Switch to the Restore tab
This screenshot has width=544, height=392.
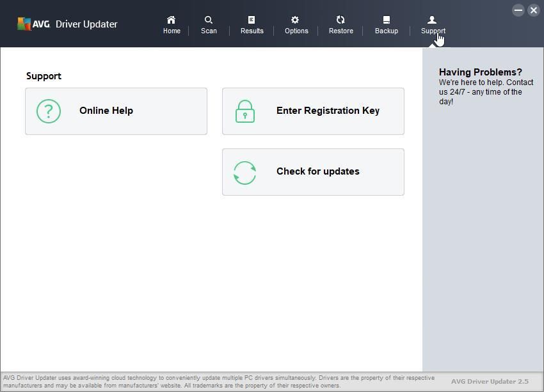[340, 25]
